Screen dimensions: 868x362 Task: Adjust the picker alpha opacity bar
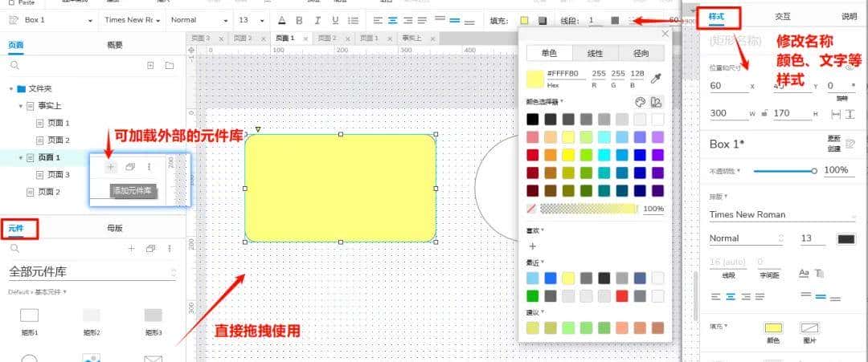click(x=588, y=209)
